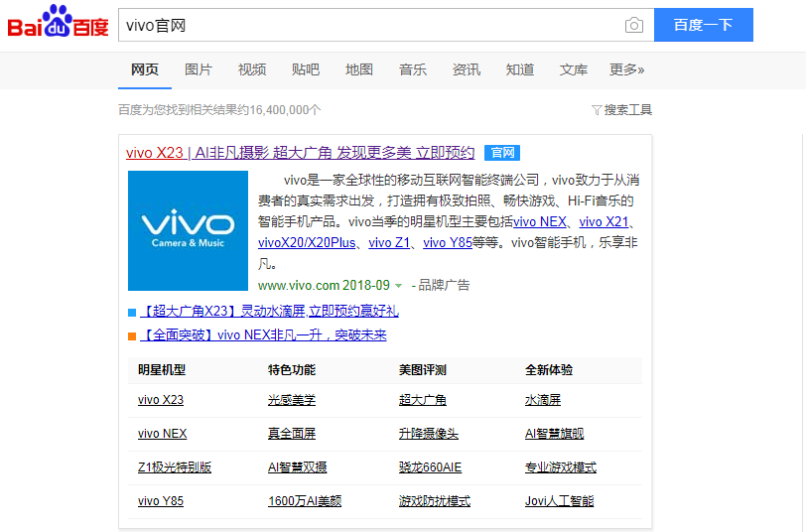Open the 1600万AI美颜 link
806x532 pixels.
pos(305,501)
